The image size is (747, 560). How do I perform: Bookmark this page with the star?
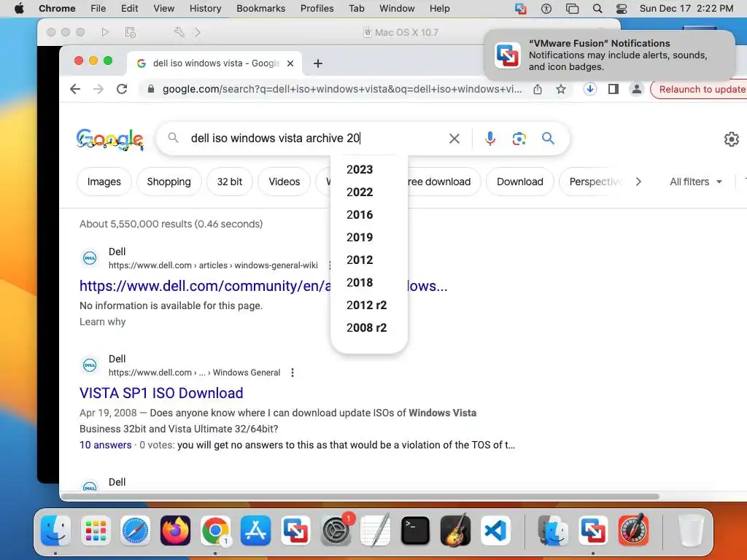click(x=561, y=89)
